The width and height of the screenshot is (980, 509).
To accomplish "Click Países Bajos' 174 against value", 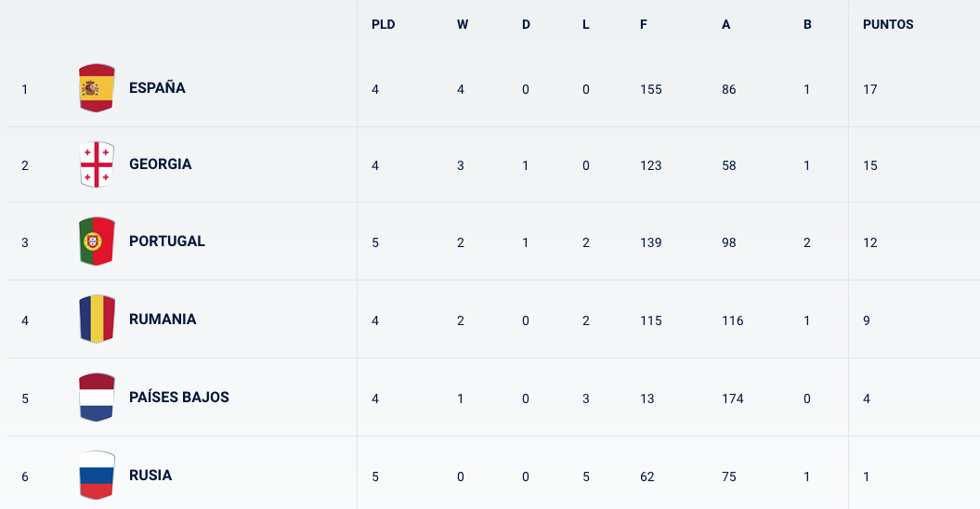I will [733, 399].
